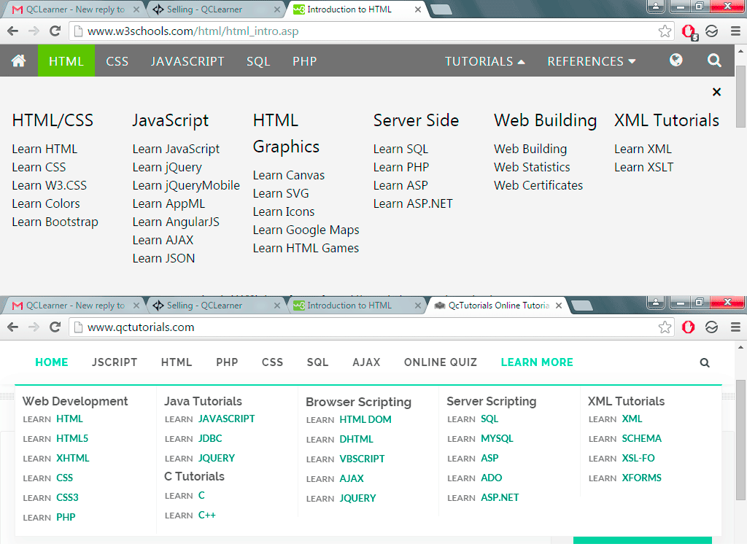
Task: Select JAVASCRIPT in the W3Schools navbar
Action: [187, 61]
